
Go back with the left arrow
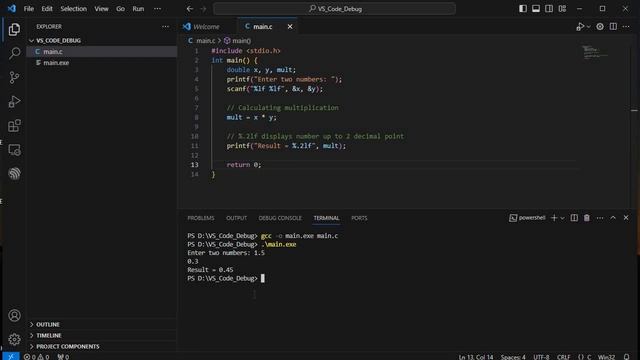[x=190, y=9]
